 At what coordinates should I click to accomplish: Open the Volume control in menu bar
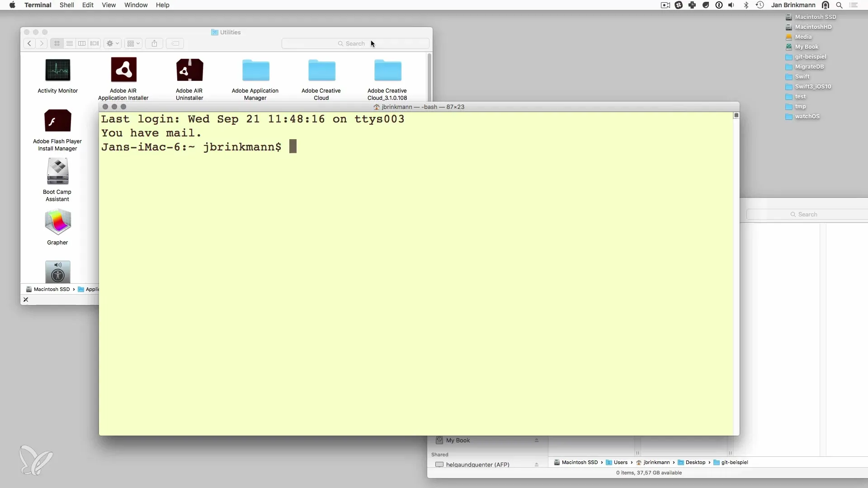point(731,5)
